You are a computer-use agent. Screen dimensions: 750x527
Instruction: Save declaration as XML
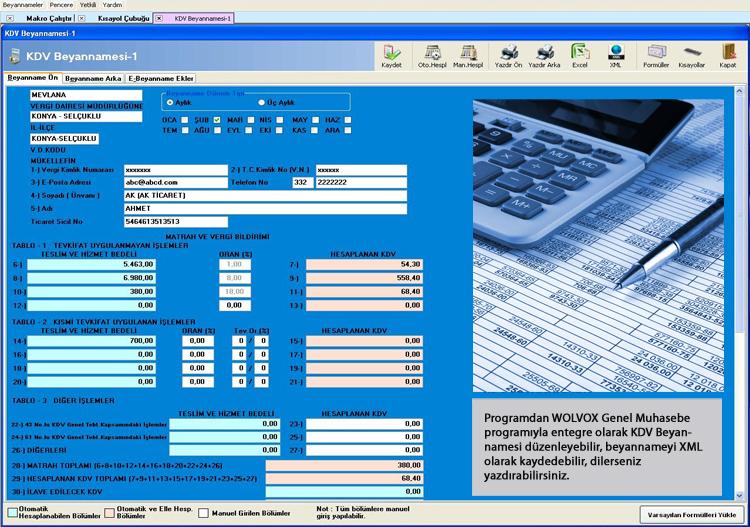(616, 55)
